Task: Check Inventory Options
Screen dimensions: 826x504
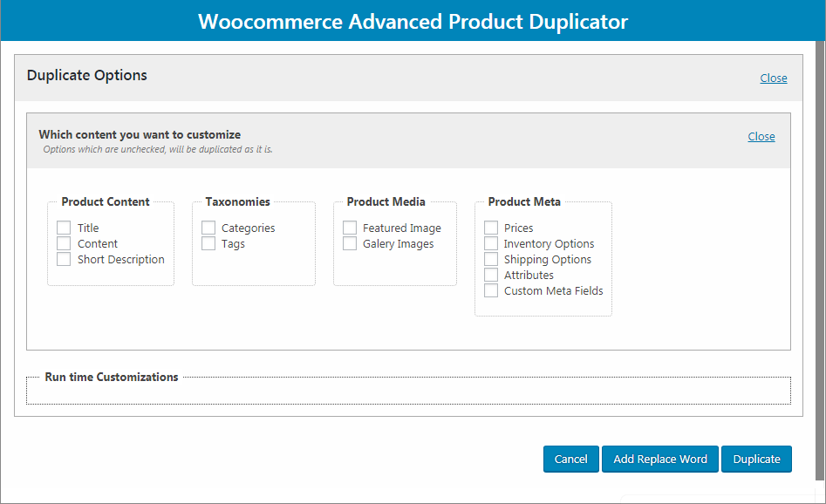Action: 491,243
